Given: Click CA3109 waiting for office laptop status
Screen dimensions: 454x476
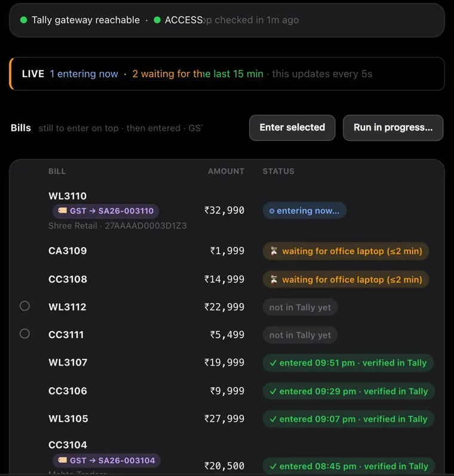Looking at the screenshot, I should [346, 251].
